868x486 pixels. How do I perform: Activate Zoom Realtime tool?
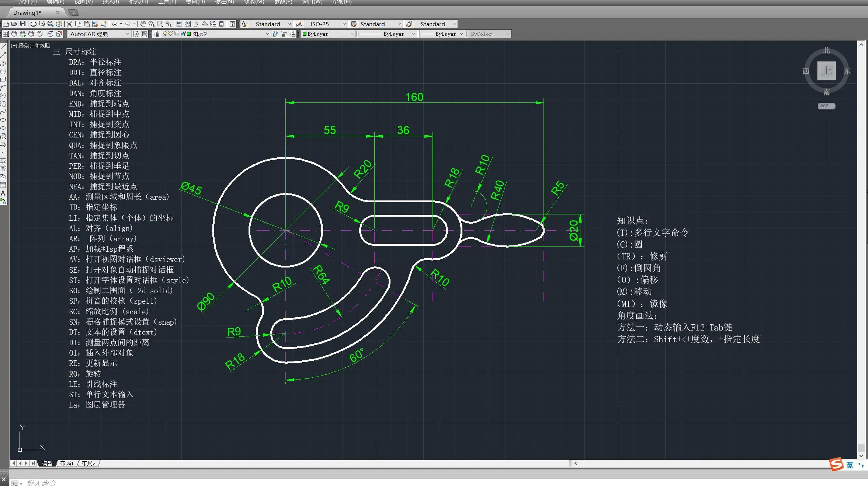(x=152, y=24)
